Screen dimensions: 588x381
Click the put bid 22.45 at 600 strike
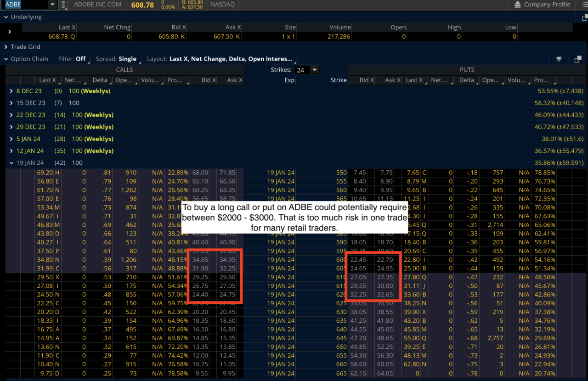pos(358,260)
